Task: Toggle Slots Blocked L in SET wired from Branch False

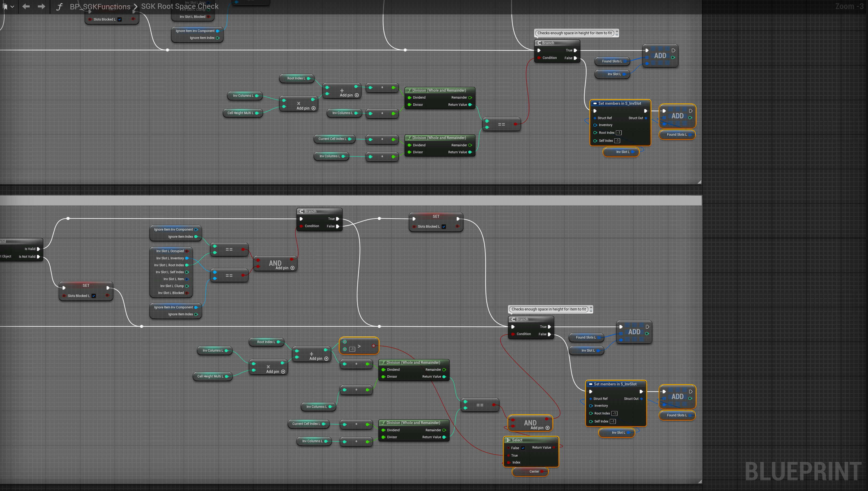Action: (x=444, y=227)
